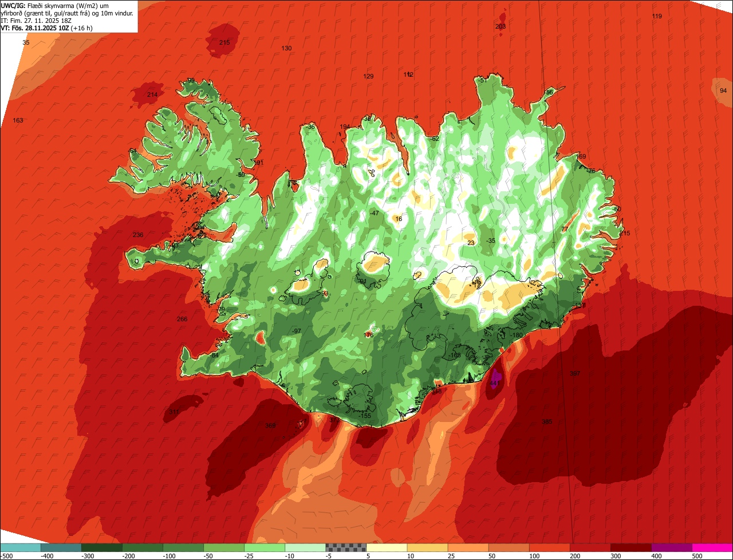
Task: Click the legend swatch between -200 and -100
Action: click(143, 547)
